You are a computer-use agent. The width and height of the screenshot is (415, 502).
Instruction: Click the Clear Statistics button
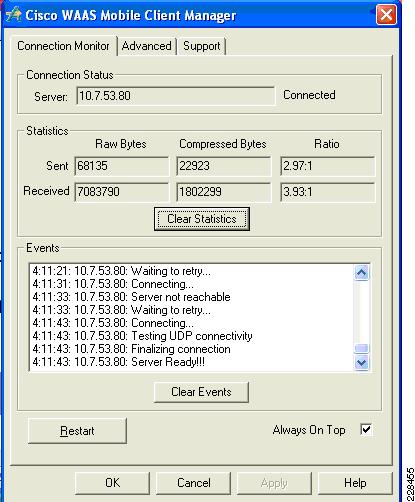[202, 219]
